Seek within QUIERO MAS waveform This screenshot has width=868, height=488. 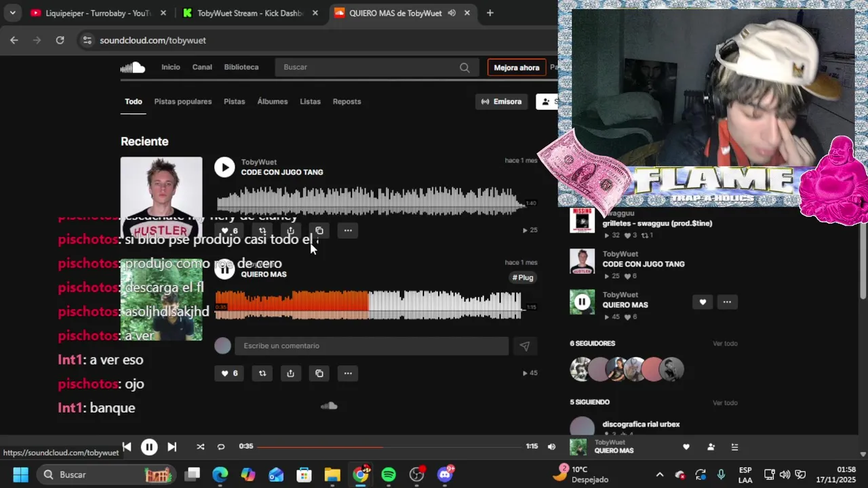[370, 305]
